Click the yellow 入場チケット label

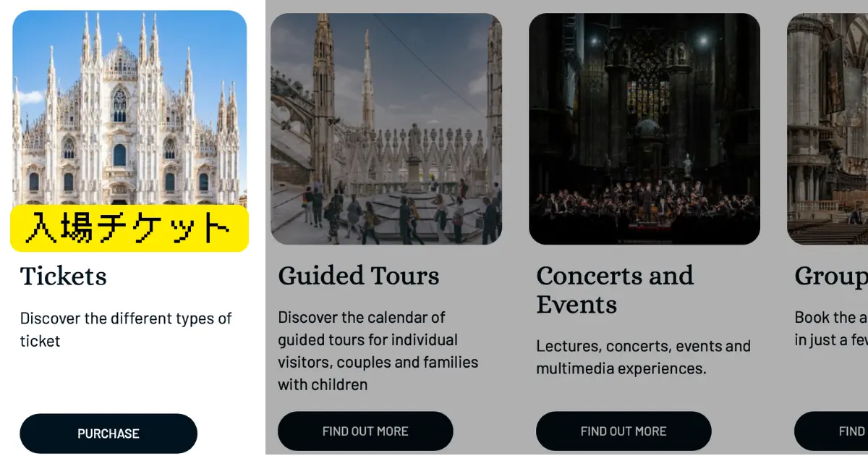[x=129, y=228]
